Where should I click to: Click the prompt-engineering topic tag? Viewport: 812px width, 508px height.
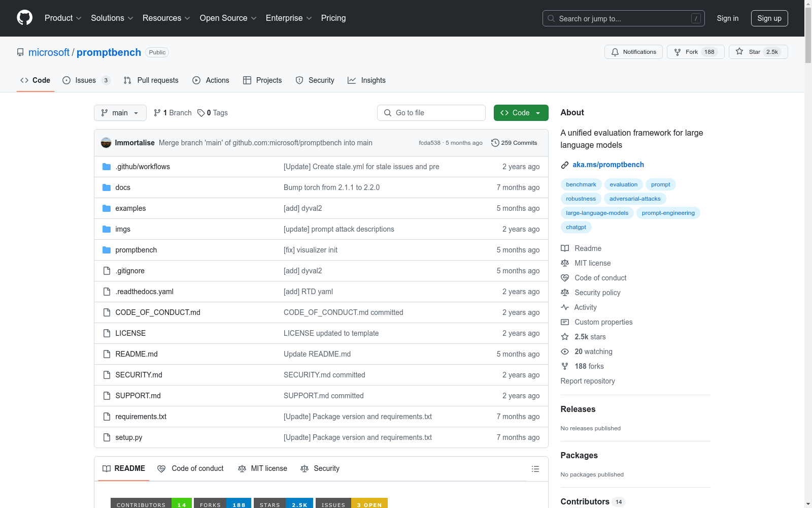coord(668,213)
